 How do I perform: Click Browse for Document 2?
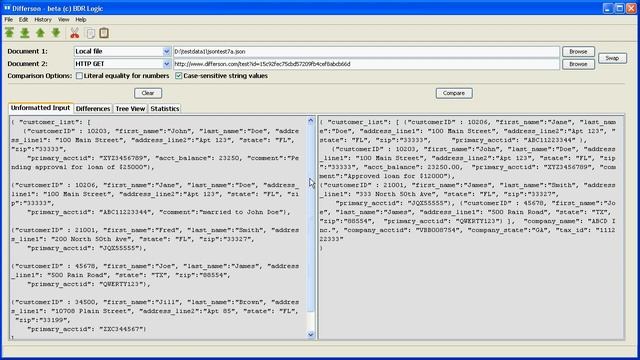[x=578, y=64]
